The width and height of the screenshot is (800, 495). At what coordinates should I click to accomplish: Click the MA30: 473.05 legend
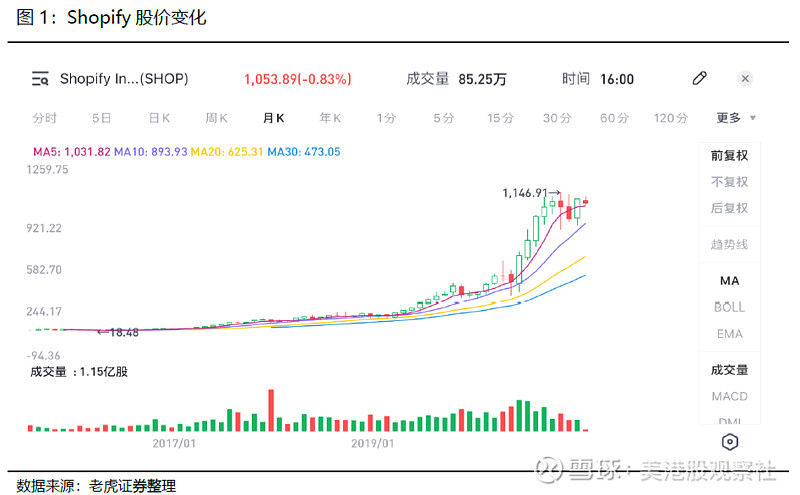point(304,152)
